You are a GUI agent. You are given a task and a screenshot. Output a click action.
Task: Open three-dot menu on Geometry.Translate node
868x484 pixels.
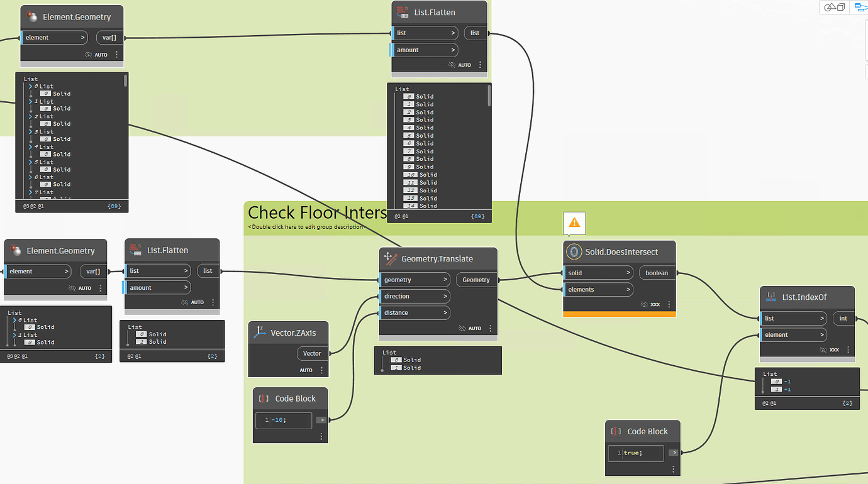491,327
